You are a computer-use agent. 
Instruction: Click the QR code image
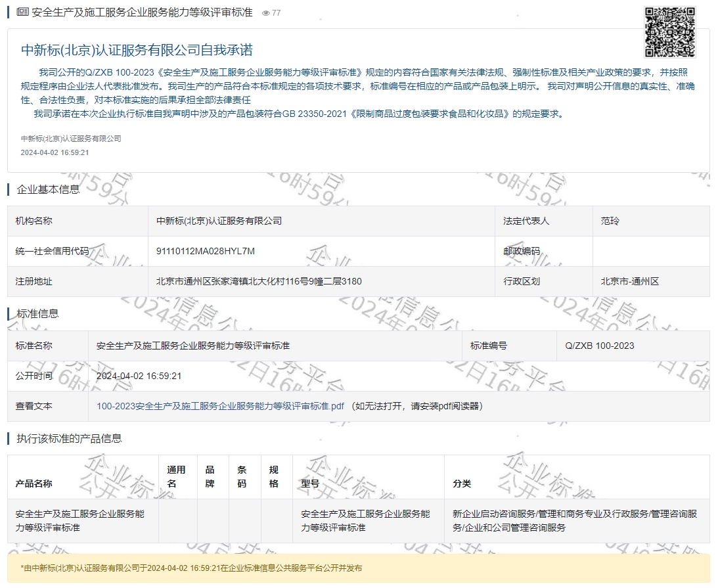670,32
